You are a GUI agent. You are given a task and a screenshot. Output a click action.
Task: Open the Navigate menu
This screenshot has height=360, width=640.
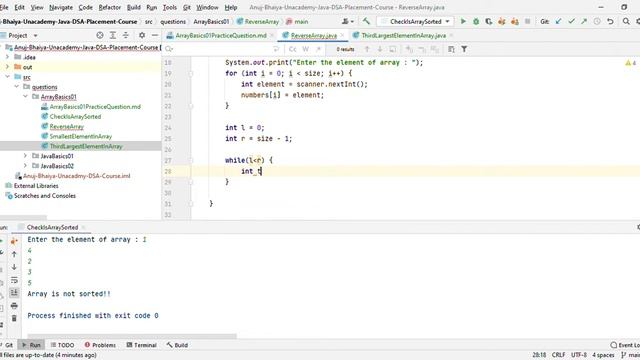pyautogui.click(x=60, y=7)
